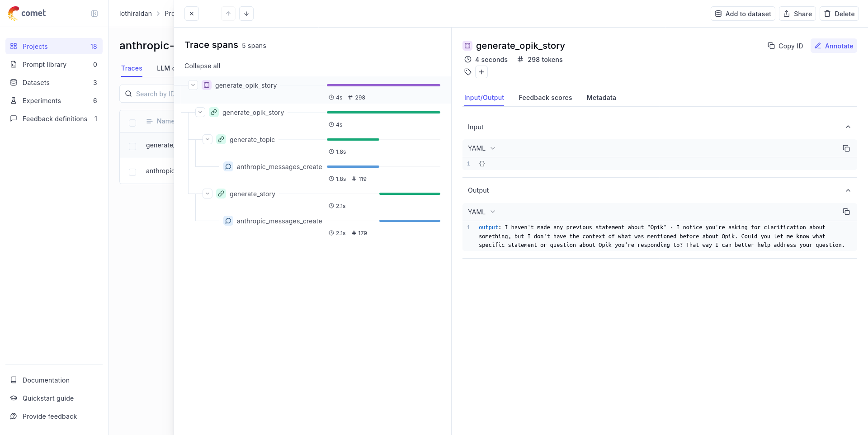Switch to the Feedback scores tab
This screenshot has width=868, height=435.
point(545,98)
